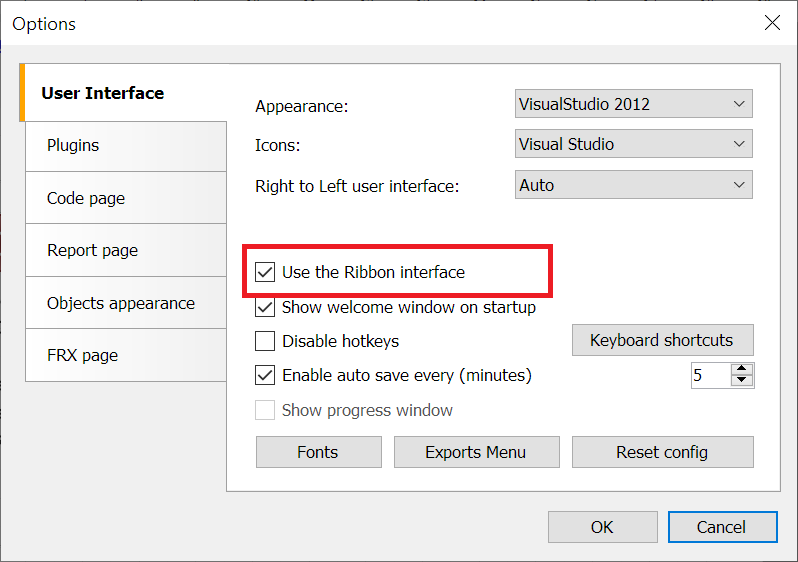Screen dimensions: 798x562
Task: Open the Code page tab
Action: click(125, 198)
